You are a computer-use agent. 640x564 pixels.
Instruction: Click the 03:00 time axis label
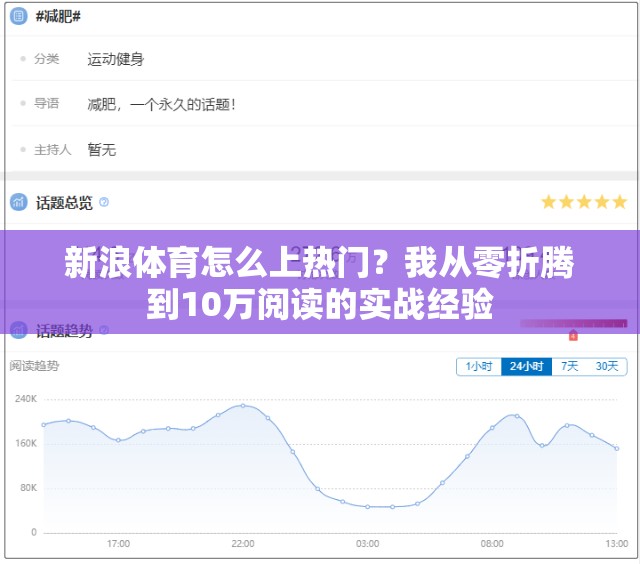[x=367, y=544]
